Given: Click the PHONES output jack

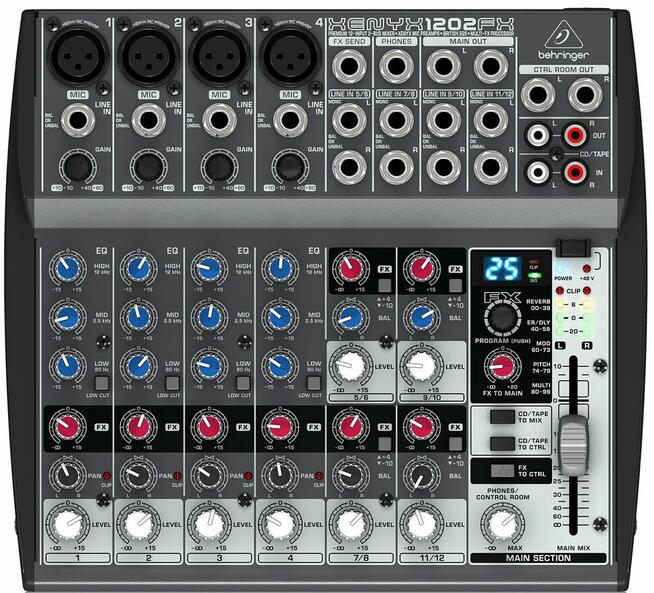Looking at the screenshot, I should (x=396, y=67).
